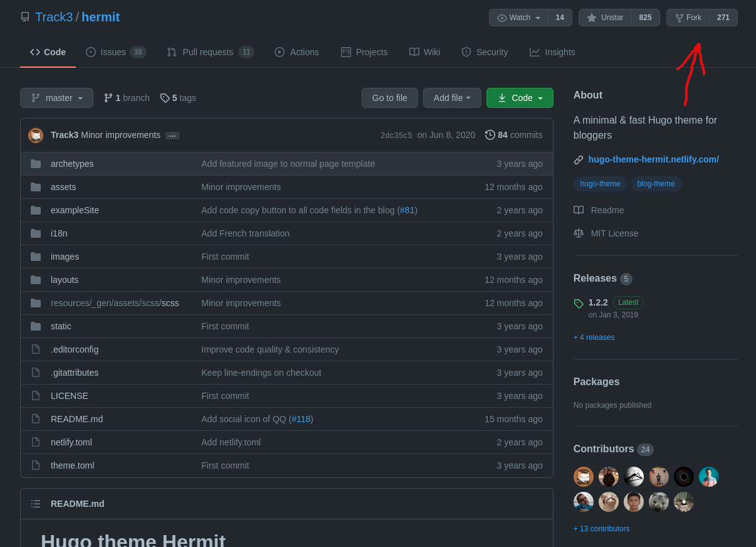
Task: Open the Watch notifications dropdown
Action: (x=518, y=18)
